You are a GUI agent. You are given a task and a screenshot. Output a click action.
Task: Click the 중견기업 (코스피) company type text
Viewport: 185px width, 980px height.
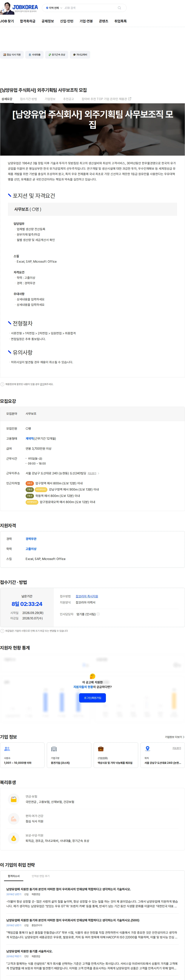point(60,763)
